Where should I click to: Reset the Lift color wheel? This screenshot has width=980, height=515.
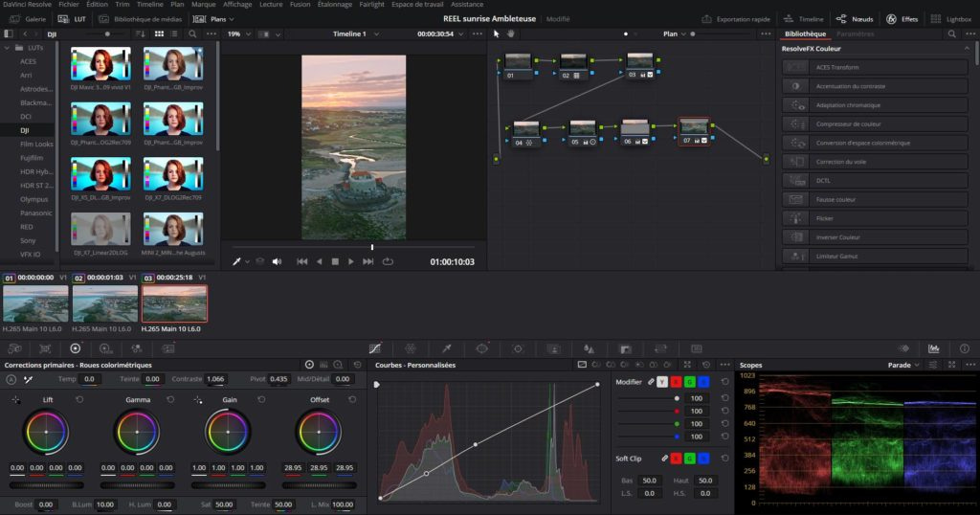click(79, 399)
